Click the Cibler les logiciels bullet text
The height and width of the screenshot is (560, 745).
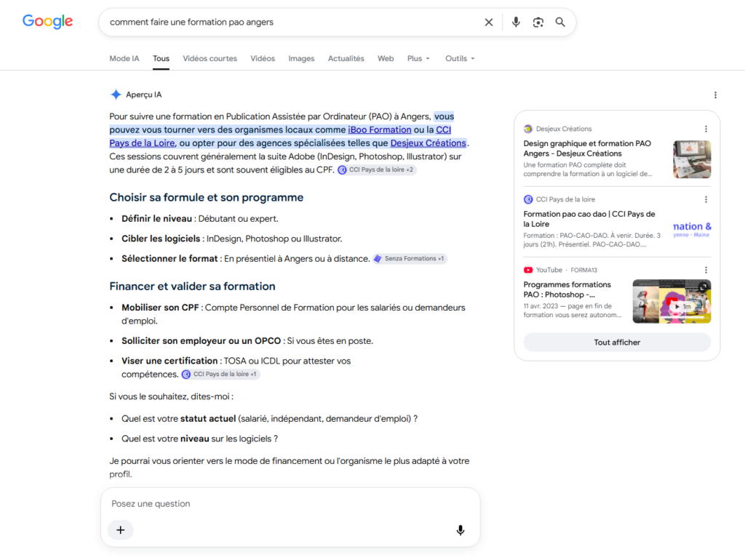click(232, 239)
